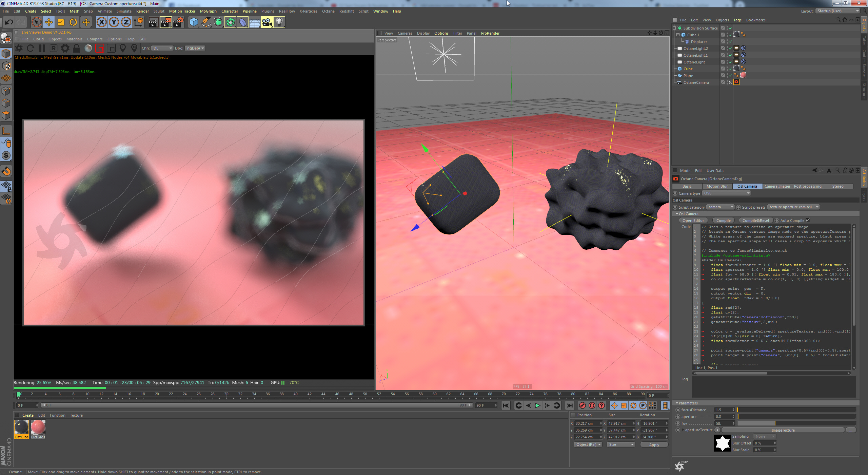Click the Compile&Reset button
Screen dimensions: 868x475
click(x=755, y=220)
